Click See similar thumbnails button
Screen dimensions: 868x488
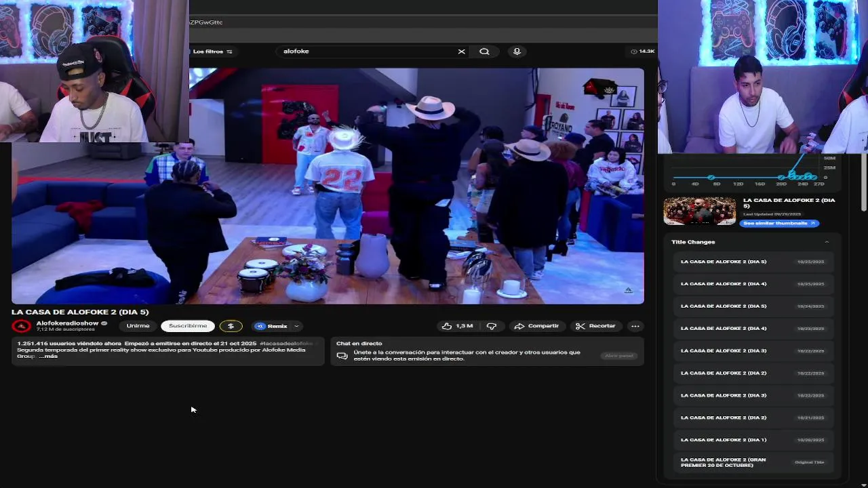click(x=779, y=223)
